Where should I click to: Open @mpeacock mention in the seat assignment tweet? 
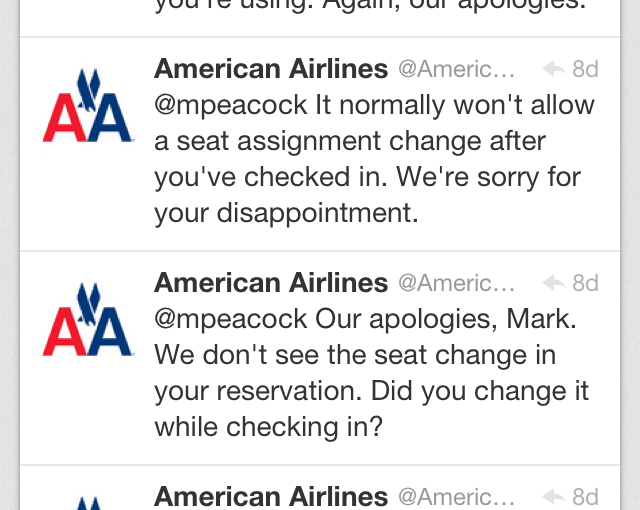(x=230, y=105)
